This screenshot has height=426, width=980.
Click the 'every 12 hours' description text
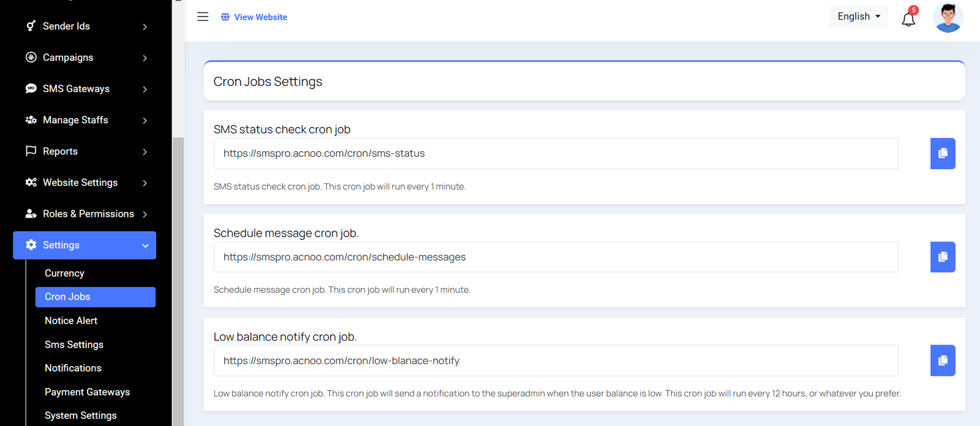coord(557,393)
